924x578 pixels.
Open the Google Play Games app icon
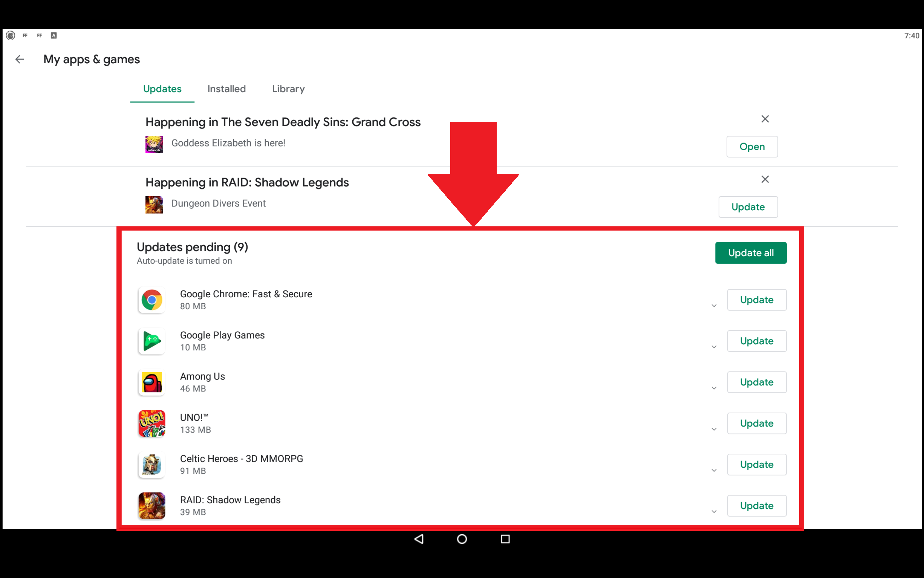(x=151, y=341)
